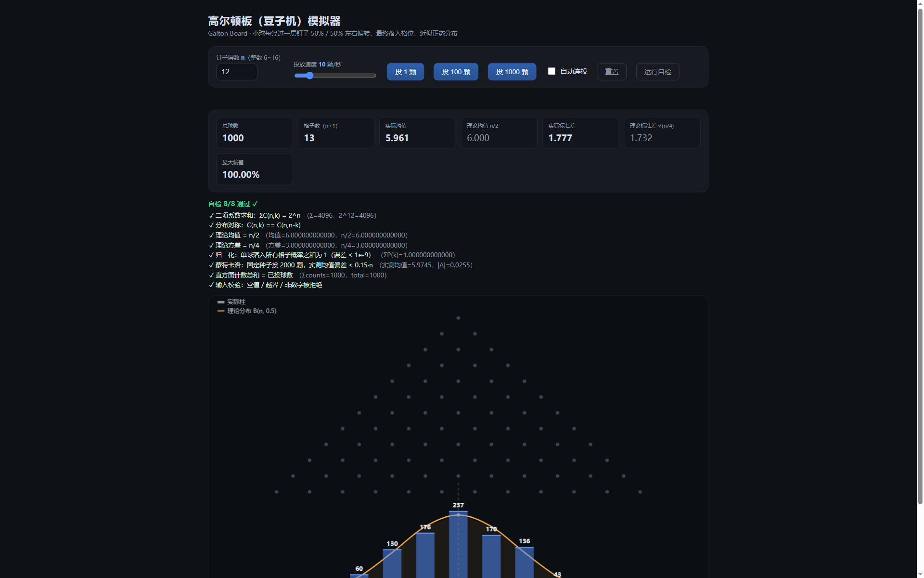This screenshot has height=578, width=924.
Task: Run the self-check via 运行自检
Action: tap(657, 72)
